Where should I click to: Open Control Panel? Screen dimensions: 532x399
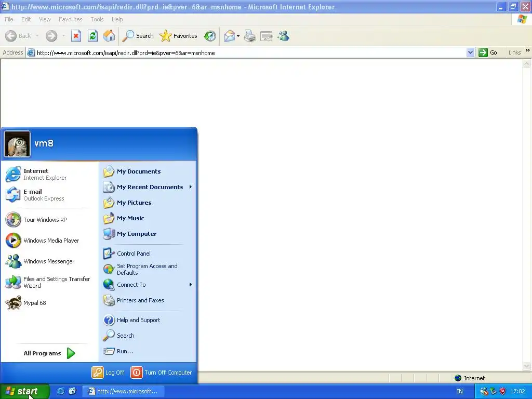(x=148, y=254)
